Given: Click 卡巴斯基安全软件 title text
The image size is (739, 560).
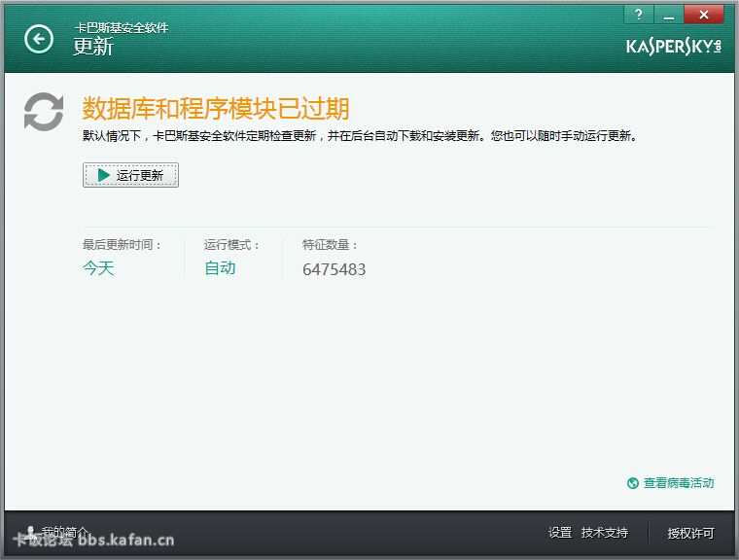Looking at the screenshot, I should [x=122, y=28].
